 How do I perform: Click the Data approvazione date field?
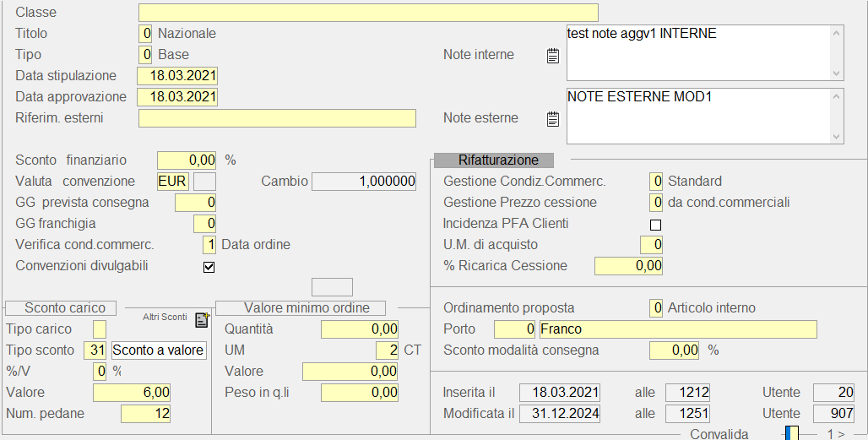pos(177,97)
